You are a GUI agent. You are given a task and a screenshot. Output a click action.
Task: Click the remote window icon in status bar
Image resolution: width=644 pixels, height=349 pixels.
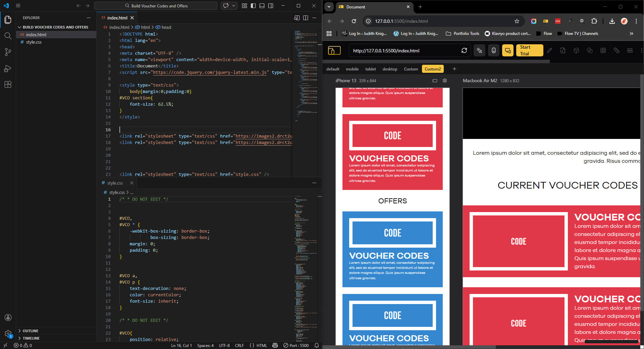5,345
